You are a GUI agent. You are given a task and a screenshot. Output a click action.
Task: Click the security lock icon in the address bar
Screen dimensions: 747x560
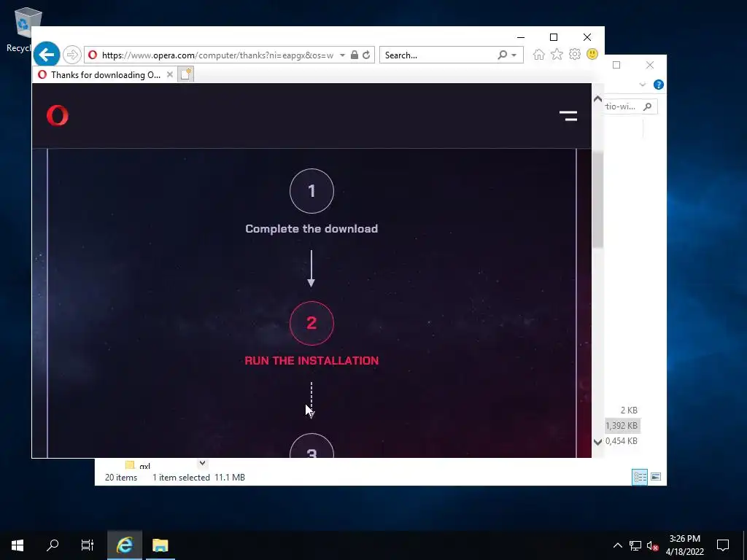[x=355, y=55]
